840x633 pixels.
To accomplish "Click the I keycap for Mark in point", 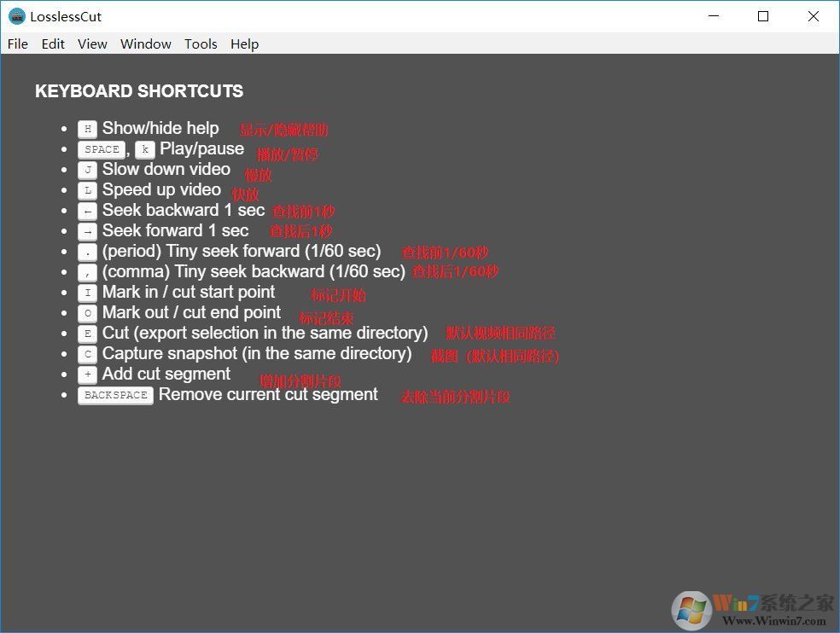I will pos(88,293).
